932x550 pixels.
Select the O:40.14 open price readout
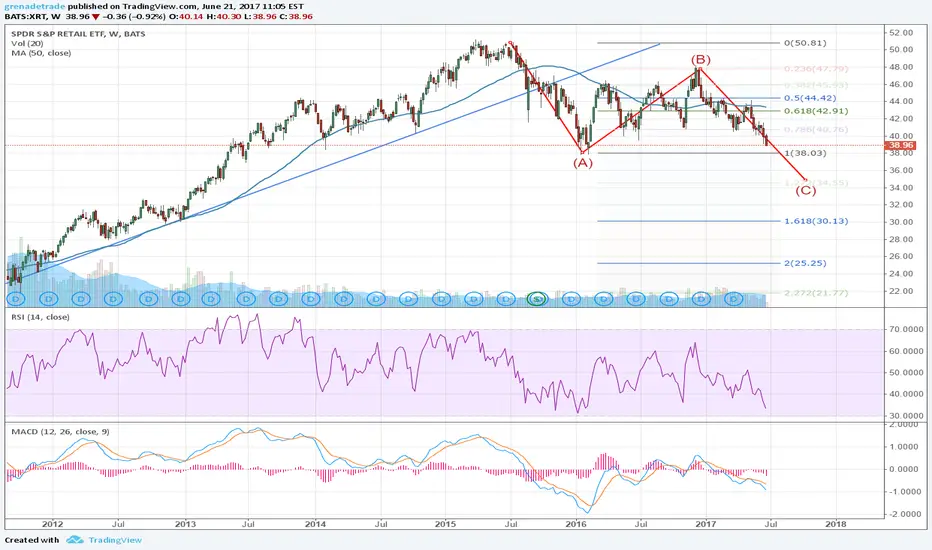click(185, 17)
